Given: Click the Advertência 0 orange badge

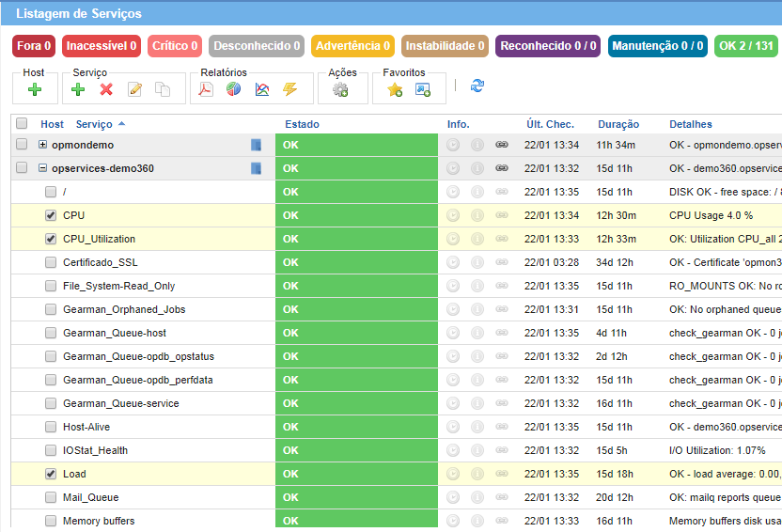Looking at the screenshot, I should pos(352,45).
